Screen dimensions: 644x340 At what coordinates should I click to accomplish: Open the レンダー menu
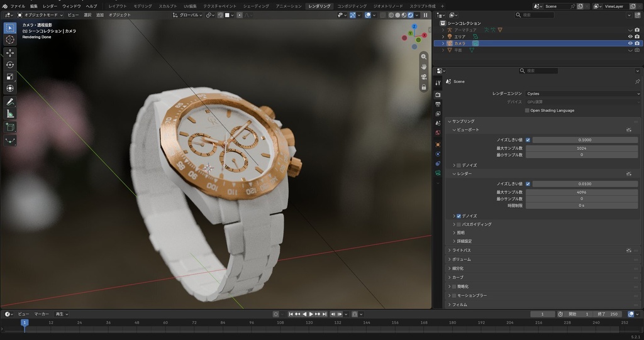tap(50, 6)
